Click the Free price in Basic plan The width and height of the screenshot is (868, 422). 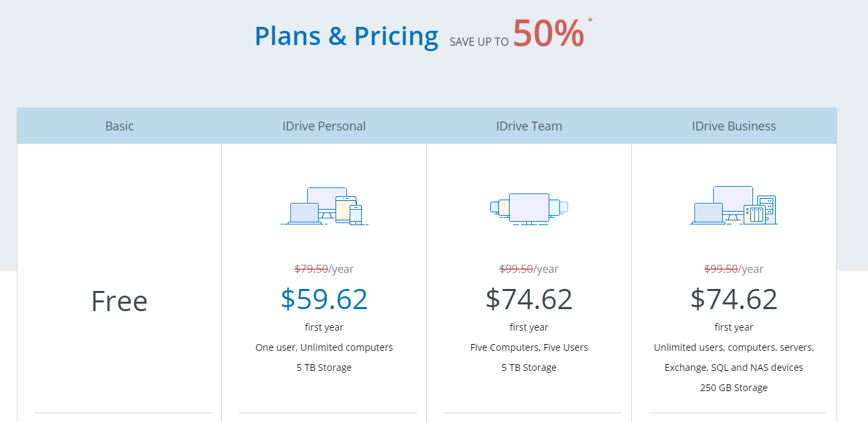tap(120, 301)
